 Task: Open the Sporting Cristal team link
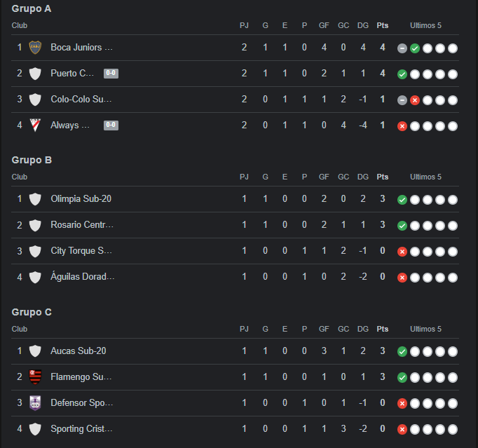point(82,429)
